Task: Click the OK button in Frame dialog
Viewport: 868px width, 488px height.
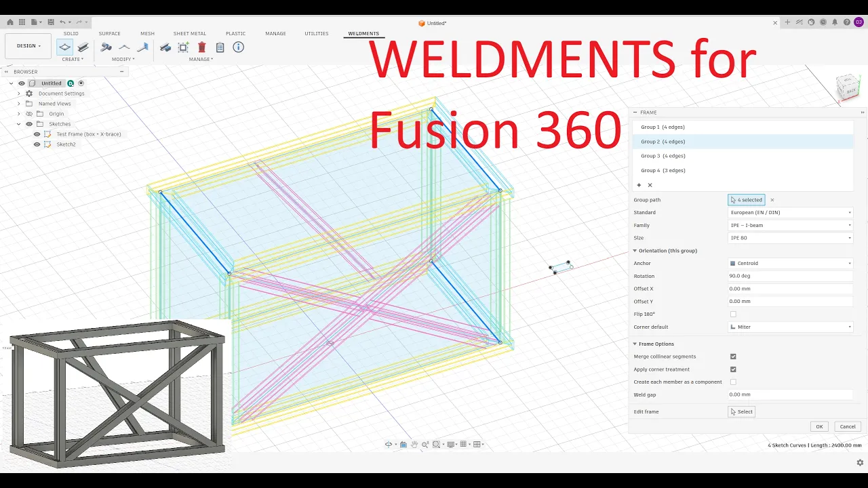Action: click(819, 426)
